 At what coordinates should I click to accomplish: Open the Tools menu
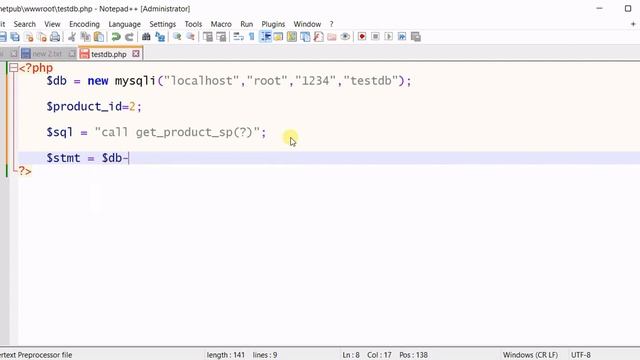click(193, 24)
